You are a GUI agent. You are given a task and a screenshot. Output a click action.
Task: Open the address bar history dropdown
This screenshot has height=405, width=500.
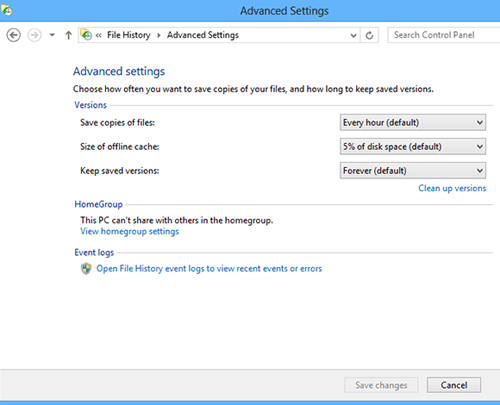tap(353, 35)
